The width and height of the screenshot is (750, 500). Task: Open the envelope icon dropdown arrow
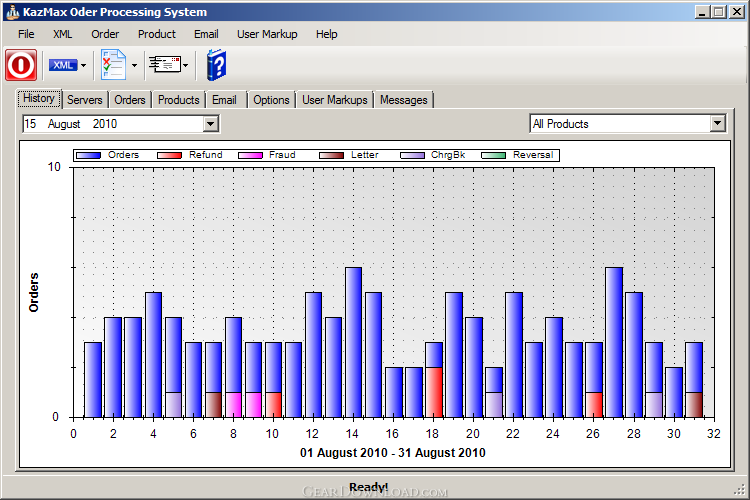(x=186, y=65)
